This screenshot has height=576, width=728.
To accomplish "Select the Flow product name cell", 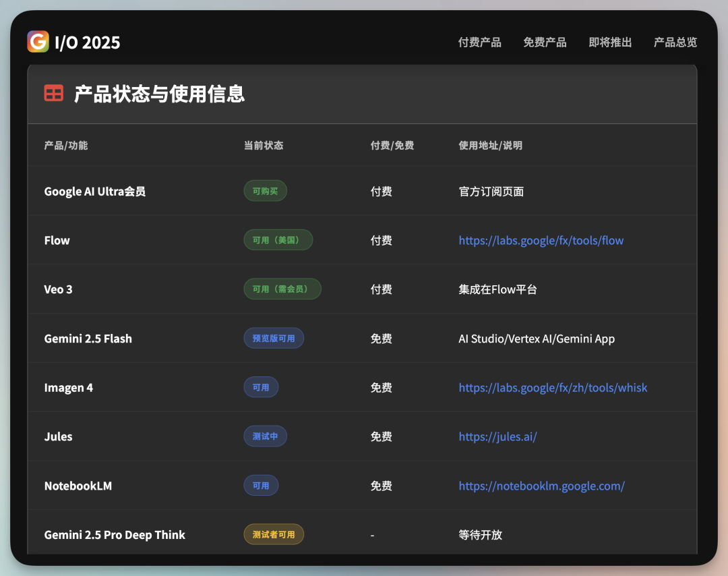I will tap(57, 241).
